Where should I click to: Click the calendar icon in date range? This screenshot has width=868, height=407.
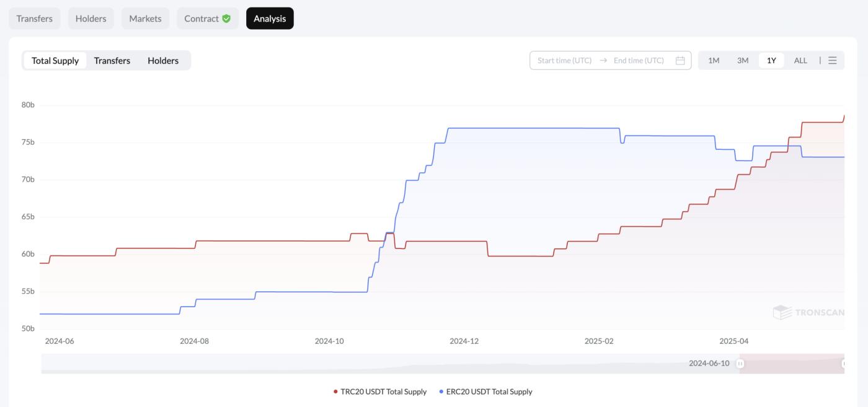pyautogui.click(x=680, y=60)
